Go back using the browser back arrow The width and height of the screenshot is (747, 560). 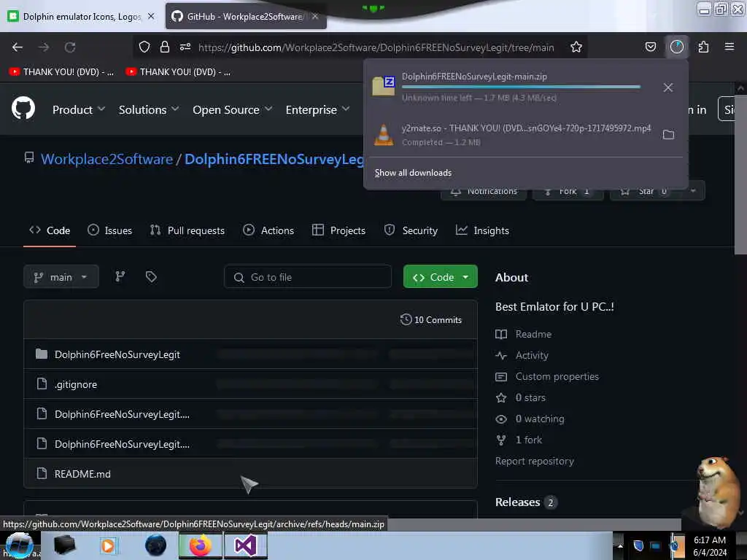pyautogui.click(x=18, y=47)
